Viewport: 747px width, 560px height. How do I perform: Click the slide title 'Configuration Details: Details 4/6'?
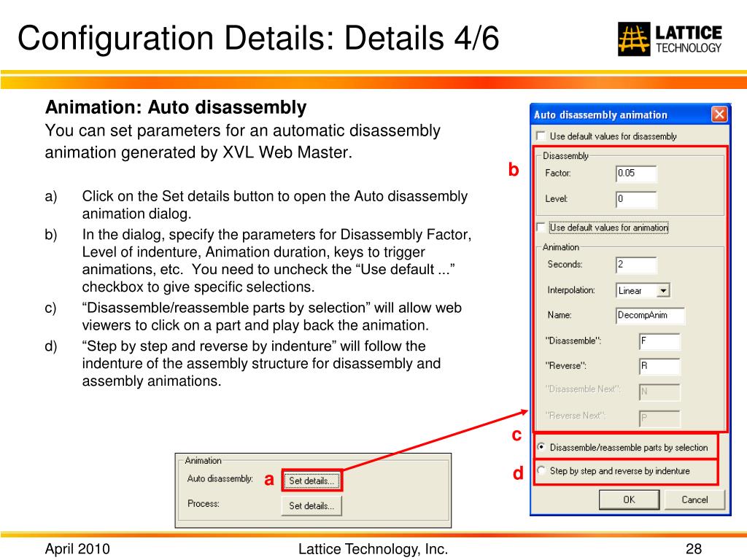point(258,38)
